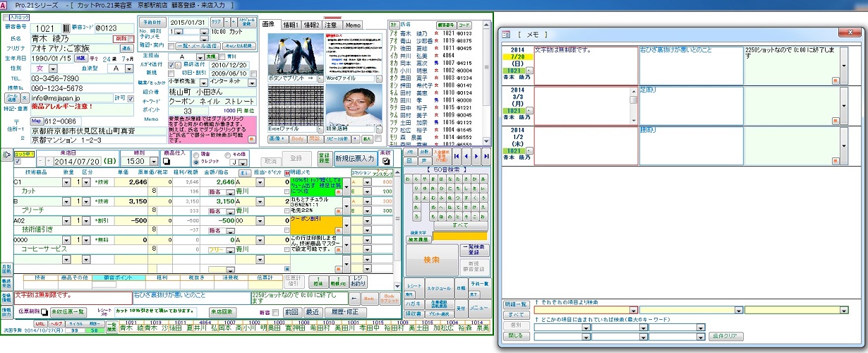Viewport: 868px width, 353px height.
Task: Click the 新規伝票入力 button
Action: pos(355,158)
